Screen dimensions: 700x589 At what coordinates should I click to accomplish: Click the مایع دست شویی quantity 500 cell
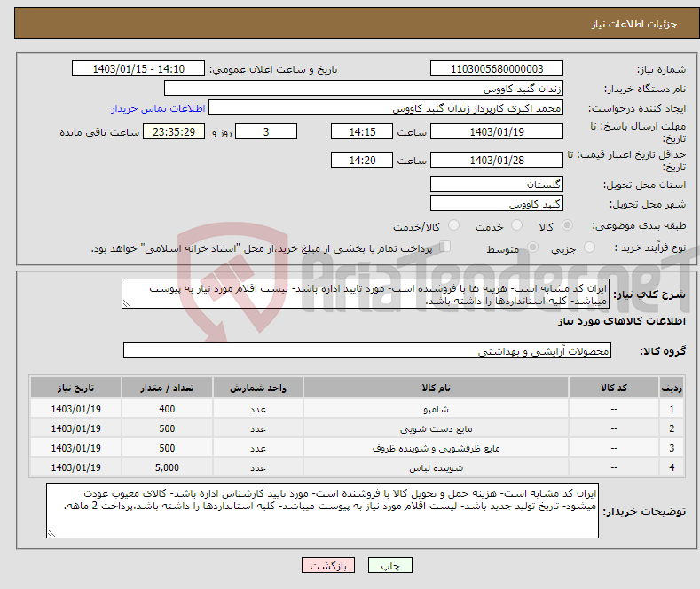(x=167, y=428)
